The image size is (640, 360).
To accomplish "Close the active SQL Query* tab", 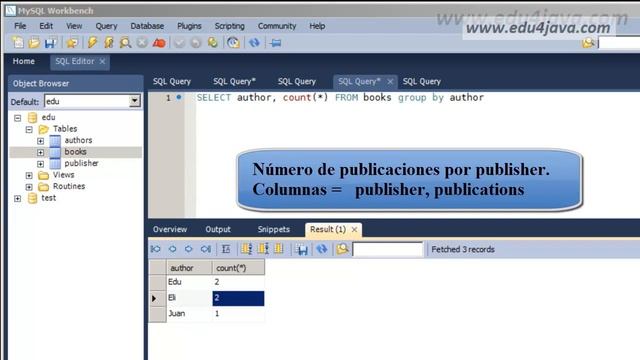I will pyautogui.click(x=390, y=82).
